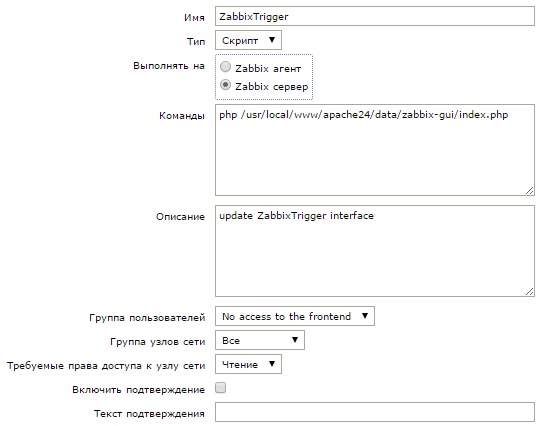Click the Команды label text
This screenshot has height=426, width=541.
[x=182, y=116]
